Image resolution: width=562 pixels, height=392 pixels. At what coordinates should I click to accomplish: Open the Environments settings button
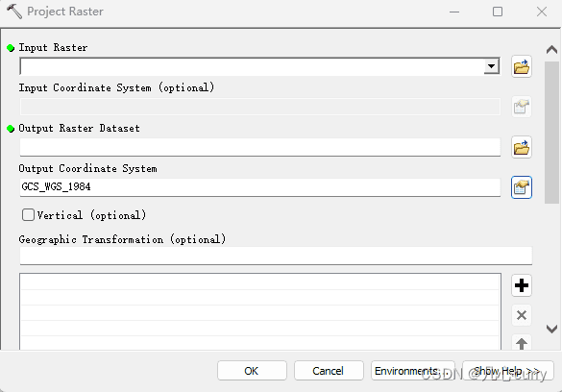(412, 371)
